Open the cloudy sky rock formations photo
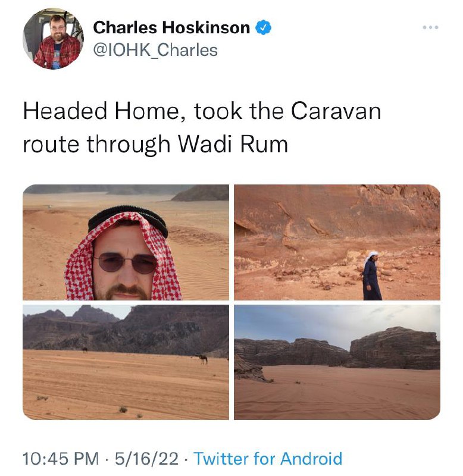Viewport: 463px width, 476px height. (x=337, y=362)
